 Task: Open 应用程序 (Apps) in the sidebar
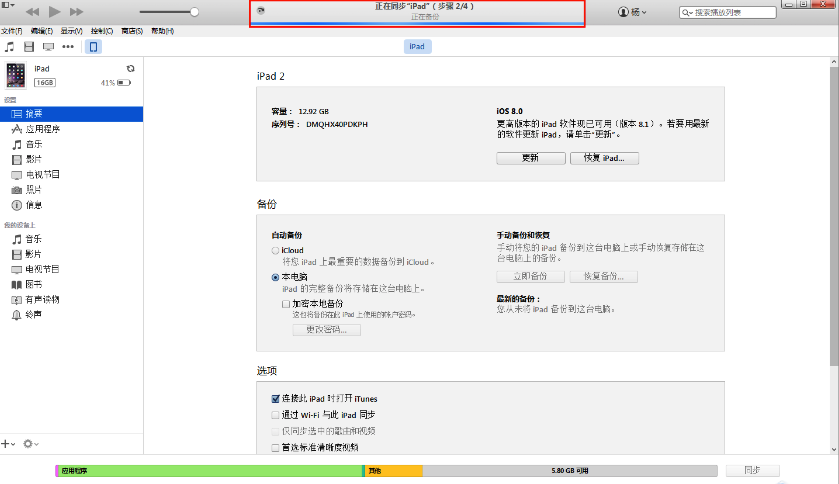42,129
